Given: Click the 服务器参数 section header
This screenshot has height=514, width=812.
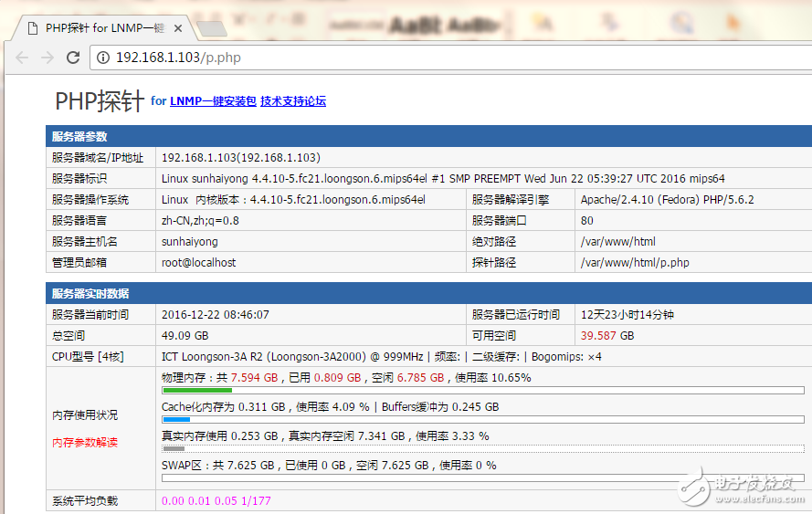Looking at the screenshot, I should [79, 136].
